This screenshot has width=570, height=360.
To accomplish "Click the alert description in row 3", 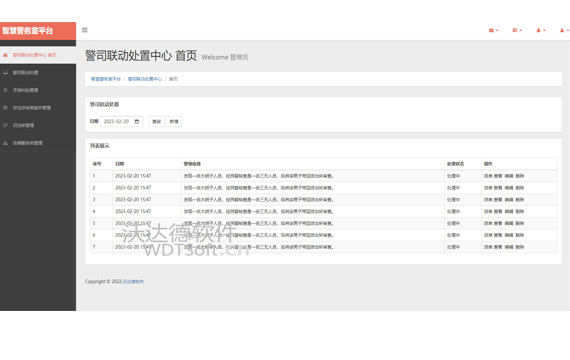I will [258, 200].
